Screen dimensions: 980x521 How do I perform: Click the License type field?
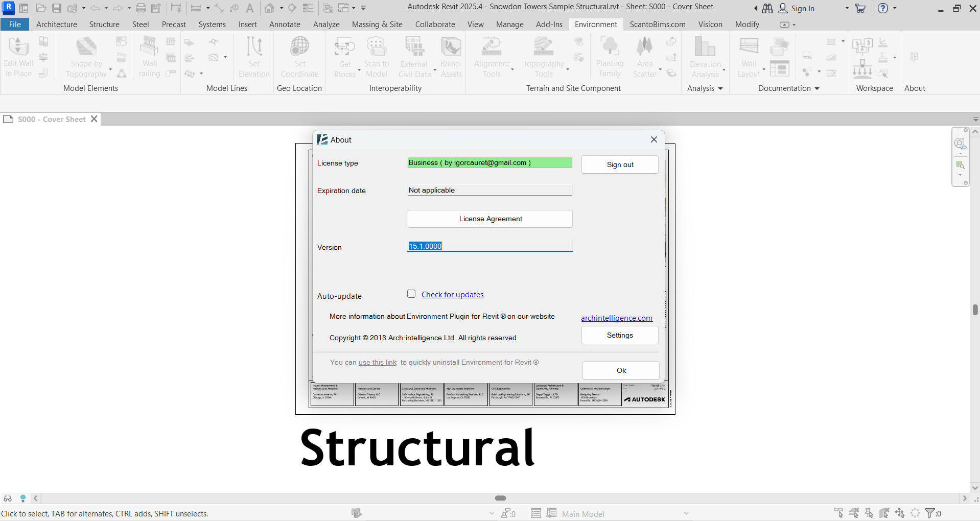[x=490, y=162]
